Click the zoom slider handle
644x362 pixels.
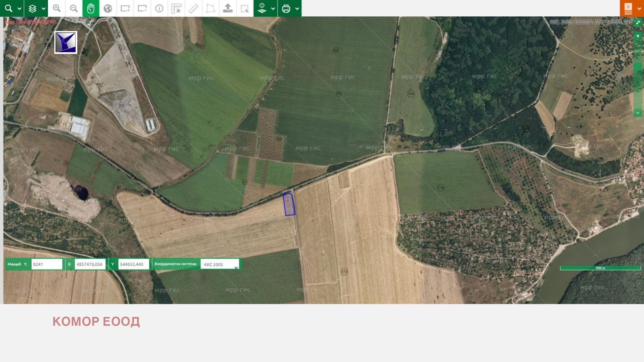click(x=638, y=67)
